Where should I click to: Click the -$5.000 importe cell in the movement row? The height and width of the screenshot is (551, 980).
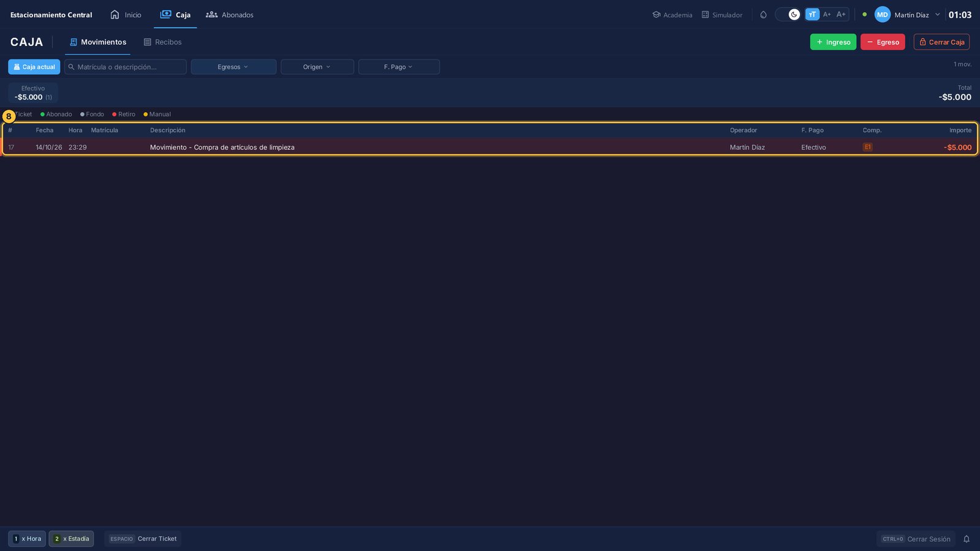(x=957, y=148)
